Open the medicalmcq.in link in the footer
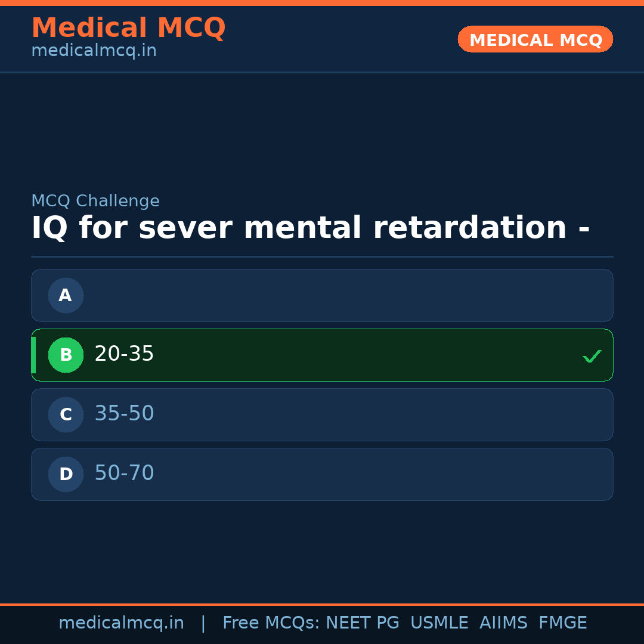This screenshot has height=644, width=644. (121, 623)
